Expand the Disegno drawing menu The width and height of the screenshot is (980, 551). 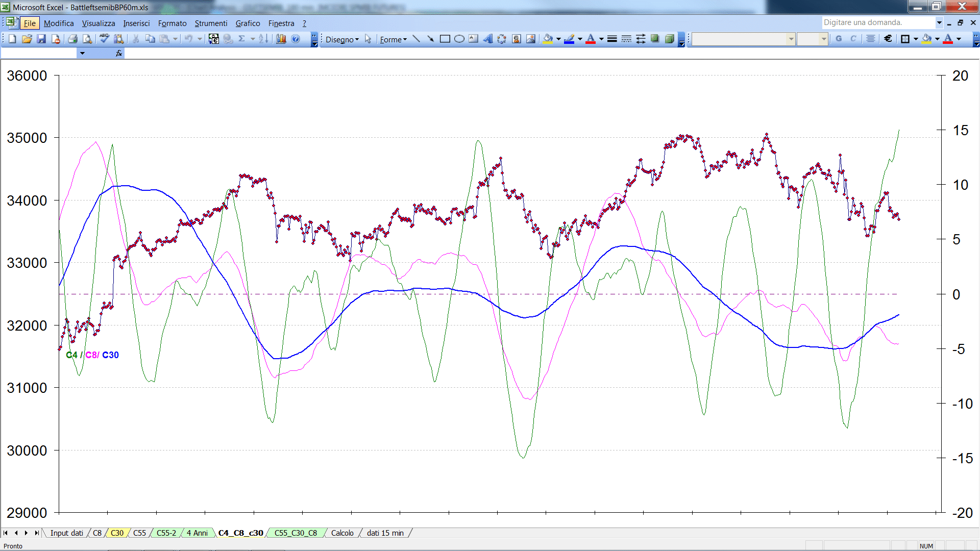[342, 39]
